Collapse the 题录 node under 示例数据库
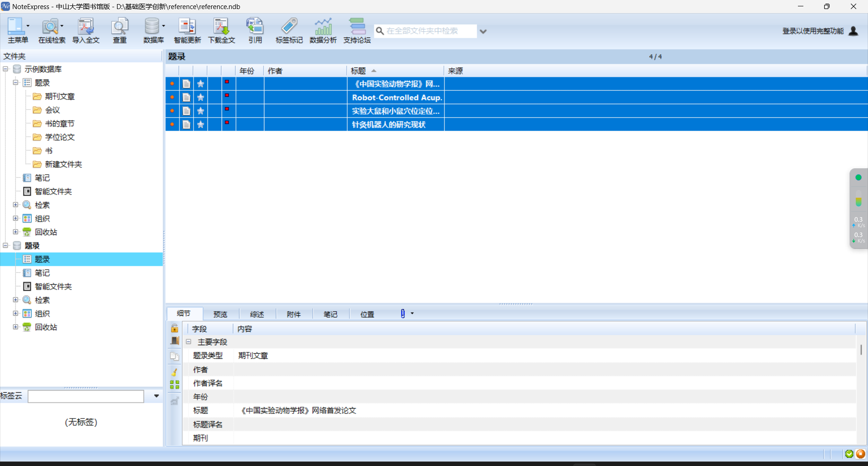This screenshot has width=868, height=466. (x=16, y=82)
